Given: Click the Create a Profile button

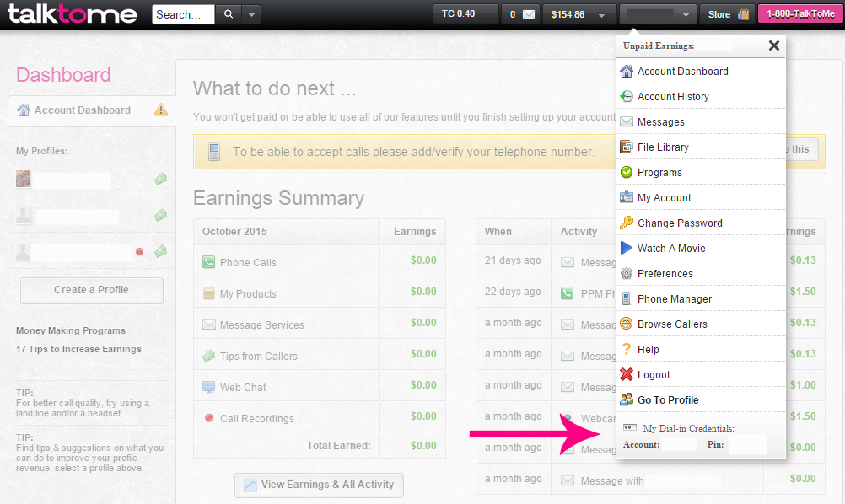Looking at the screenshot, I should pos(92,290).
